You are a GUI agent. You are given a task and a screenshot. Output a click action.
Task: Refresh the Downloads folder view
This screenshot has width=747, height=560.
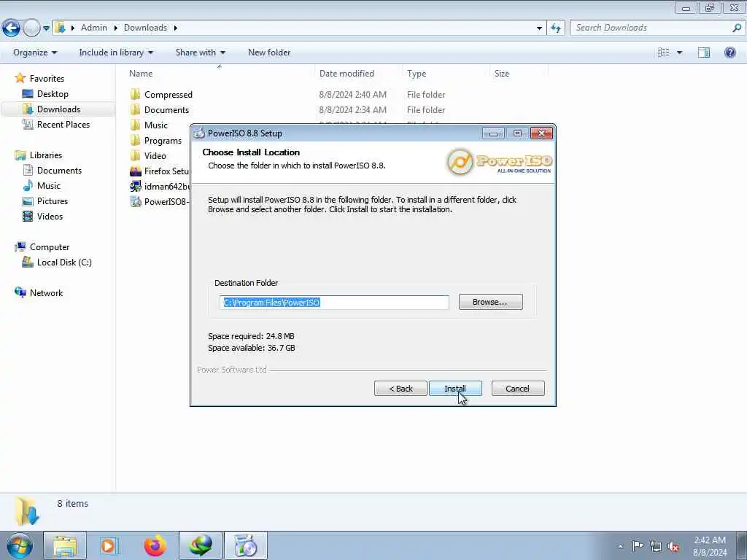point(556,28)
